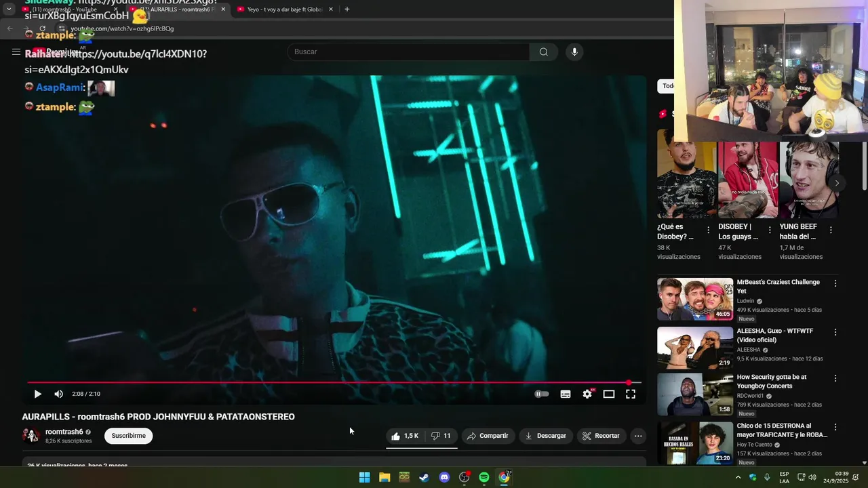This screenshot has height=488, width=868.
Task: Enter fullscreen mode on the player
Action: pos(631,394)
